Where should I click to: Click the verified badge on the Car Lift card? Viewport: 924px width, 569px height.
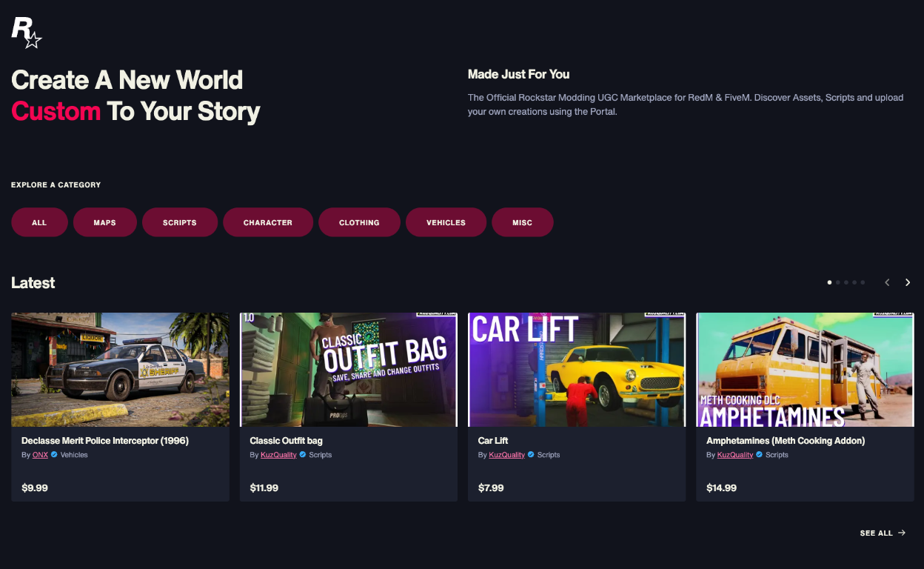[529, 455]
